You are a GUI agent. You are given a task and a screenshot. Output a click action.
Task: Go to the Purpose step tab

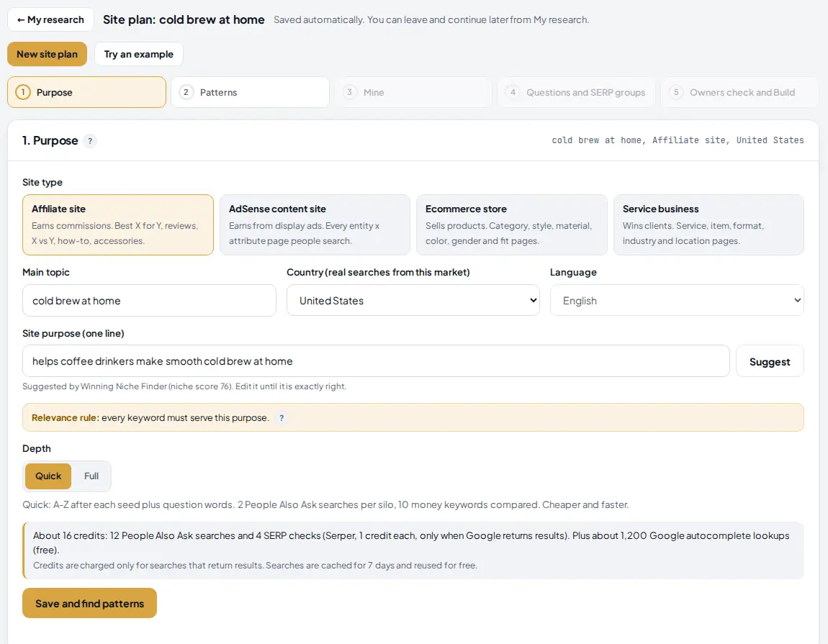(86, 92)
